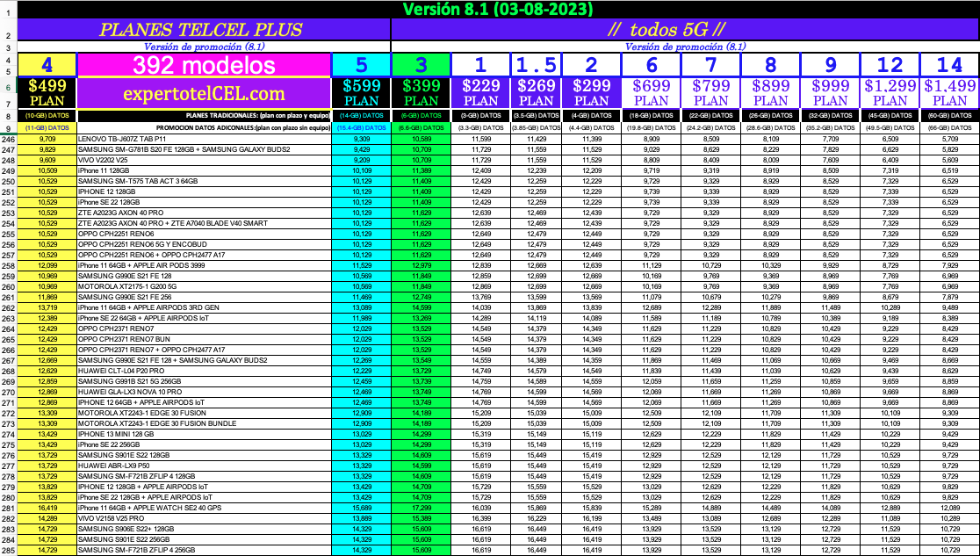980x556 pixels.
Task: Click the plan number 12 cell
Action: click(890, 65)
